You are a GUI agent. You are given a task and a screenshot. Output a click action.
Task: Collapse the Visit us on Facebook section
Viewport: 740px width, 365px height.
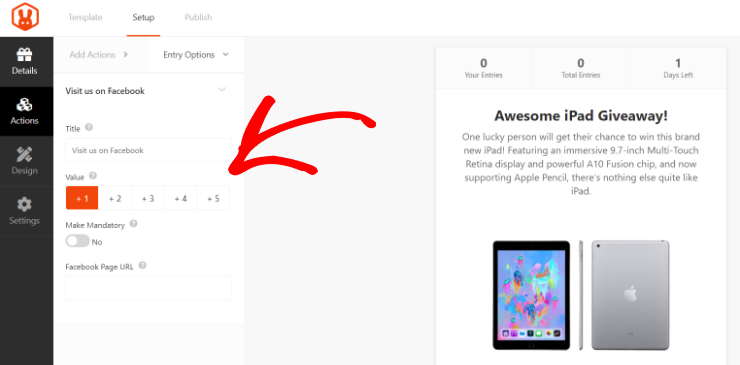(x=222, y=90)
